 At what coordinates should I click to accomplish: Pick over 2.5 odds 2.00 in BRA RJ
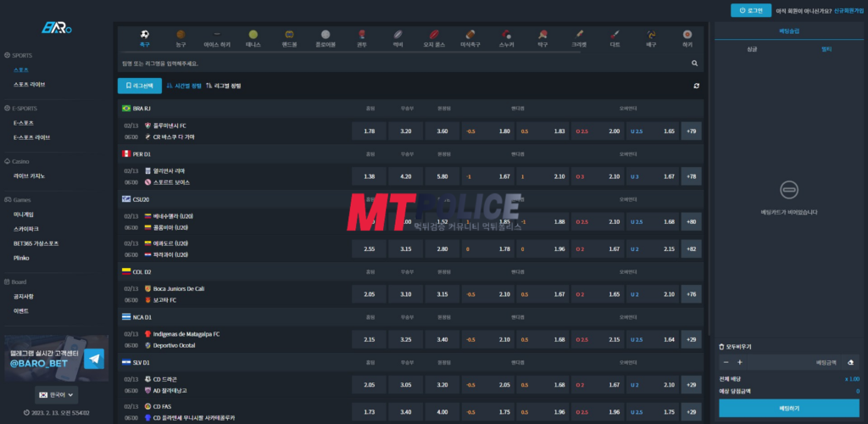(x=598, y=131)
